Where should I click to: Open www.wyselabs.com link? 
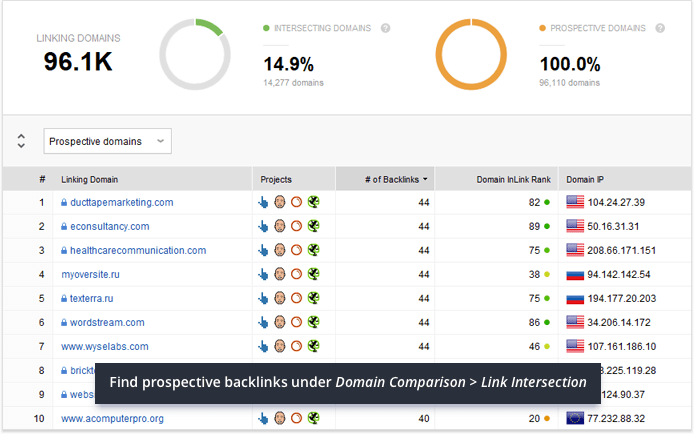105,346
